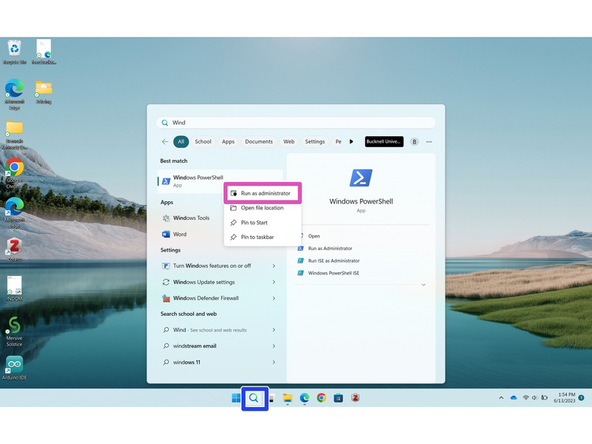Choose Pin to Start menu entry
The image size is (592, 444).
[263, 222]
